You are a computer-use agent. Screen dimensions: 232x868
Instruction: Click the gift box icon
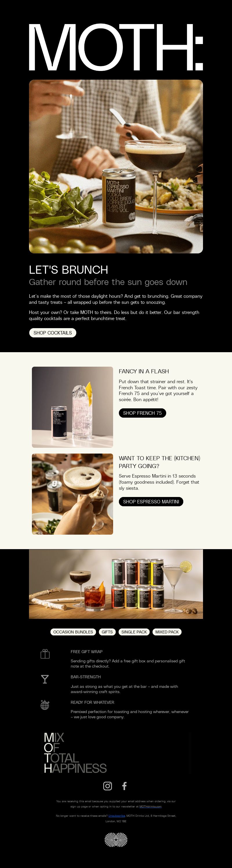45,654
